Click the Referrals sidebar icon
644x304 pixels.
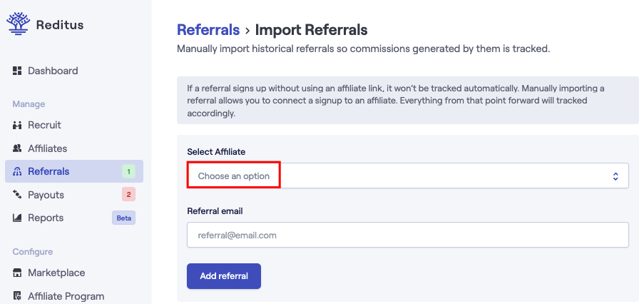coord(17,172)
